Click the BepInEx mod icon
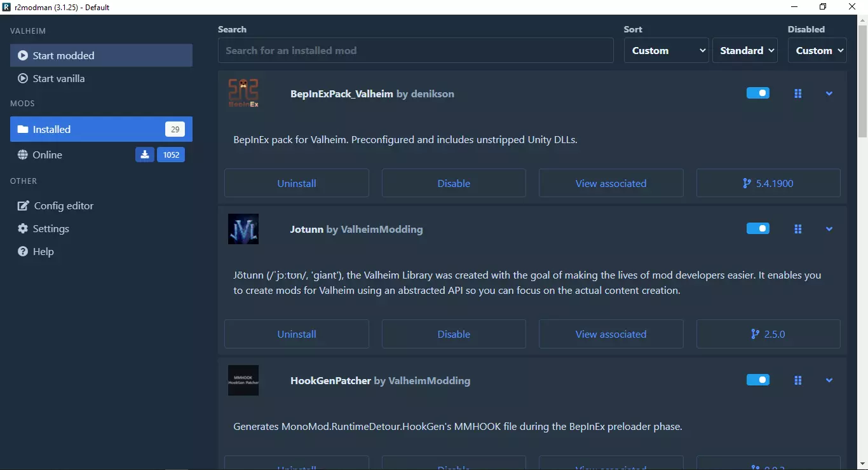 click(x=243, y=93)
